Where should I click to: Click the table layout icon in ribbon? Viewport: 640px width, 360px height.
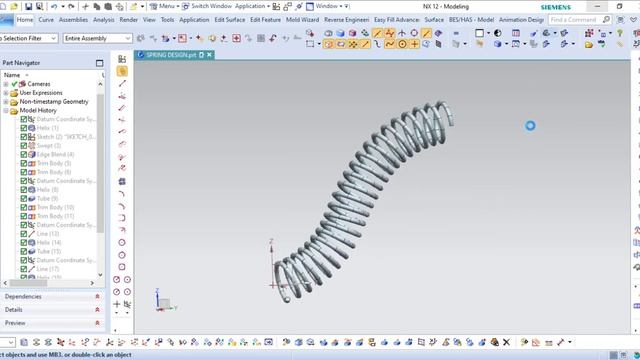(516, 33)
